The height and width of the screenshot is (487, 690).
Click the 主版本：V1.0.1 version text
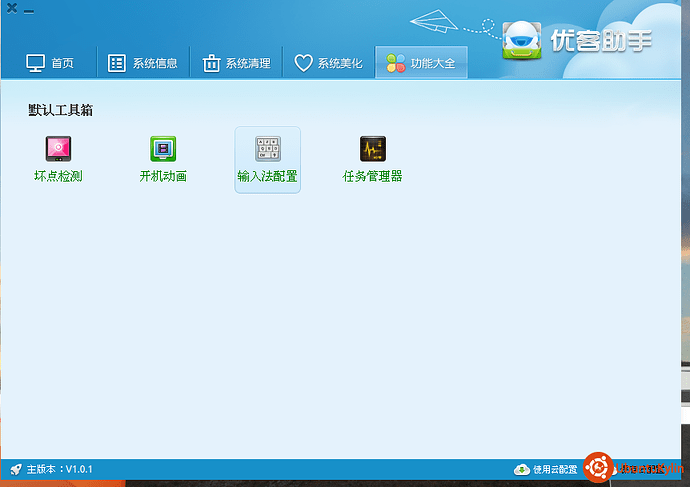coord(59,469)
